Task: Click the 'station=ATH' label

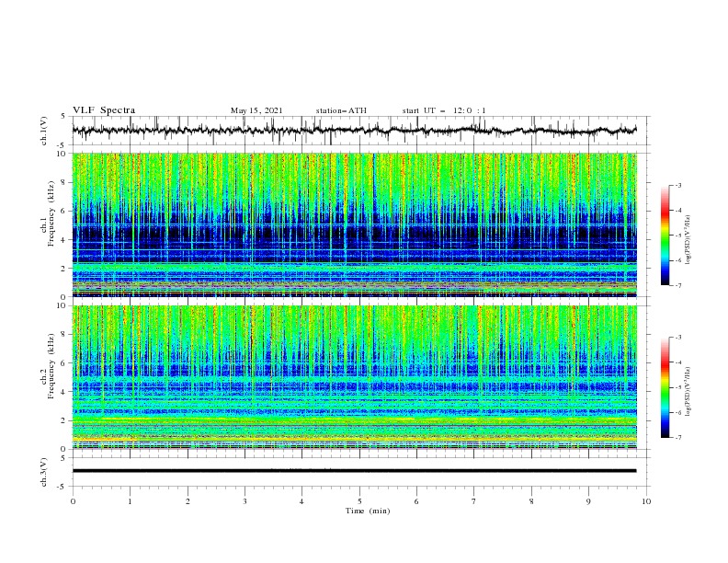Action: coord(341,110)
